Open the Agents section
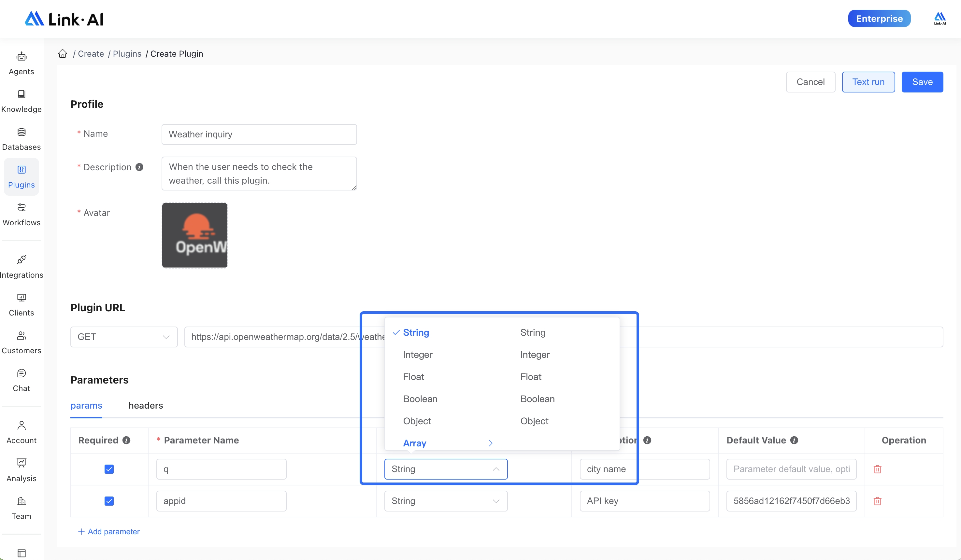Image resolution: width=961 pixels, height=560 pixels. tap(22, 64)
